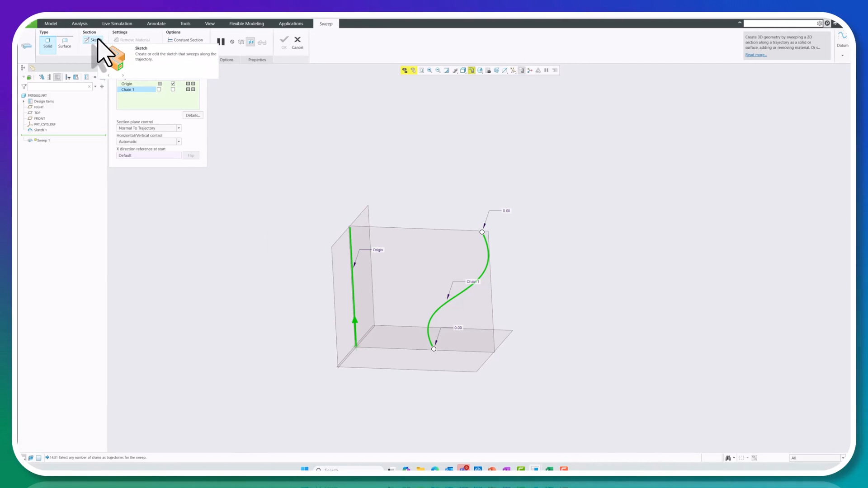Viewport: 868px width, 488px height.
Task: Select the Surface sweep type
Action: 65,43
